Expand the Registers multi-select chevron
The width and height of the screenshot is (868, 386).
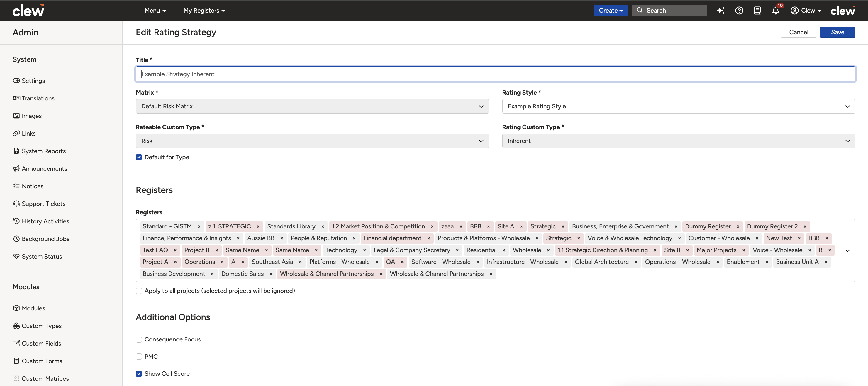pyautogui.click(x=847, y=250)
